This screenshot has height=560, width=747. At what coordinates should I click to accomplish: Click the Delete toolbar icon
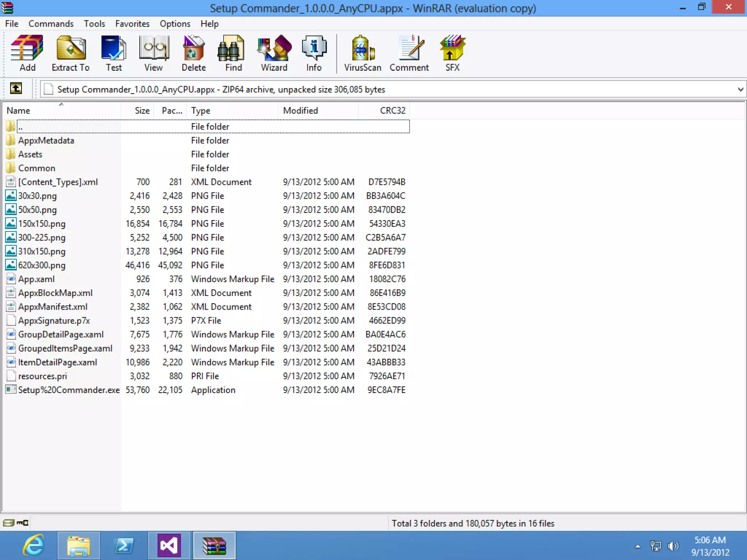click(194, 53)
